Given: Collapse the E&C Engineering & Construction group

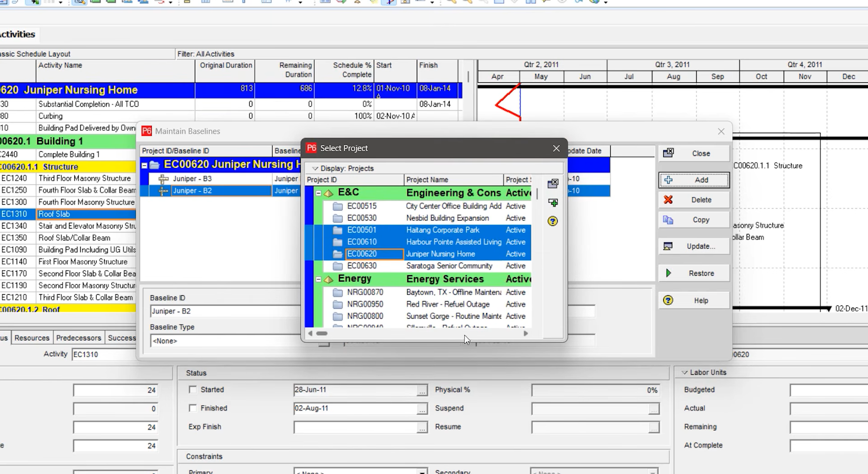Looking at the screenshot, I should (318, 192).
